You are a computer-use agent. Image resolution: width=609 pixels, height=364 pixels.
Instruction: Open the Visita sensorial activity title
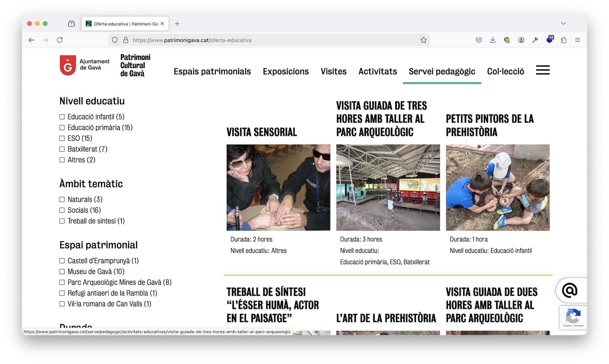(262, 132)
